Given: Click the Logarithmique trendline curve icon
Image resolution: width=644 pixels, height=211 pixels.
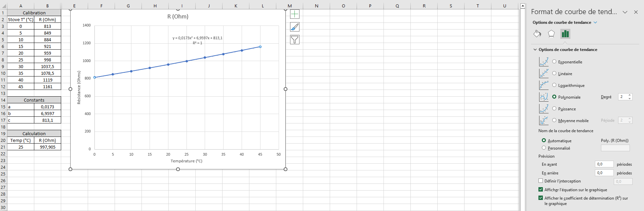Looking at the screenshot, I should coord(544,85).
